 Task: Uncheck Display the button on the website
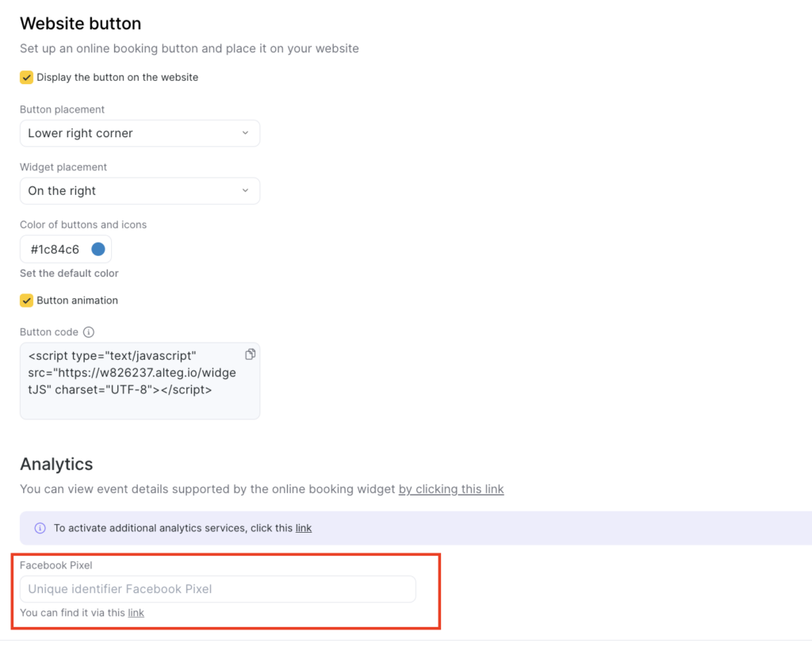27,78
